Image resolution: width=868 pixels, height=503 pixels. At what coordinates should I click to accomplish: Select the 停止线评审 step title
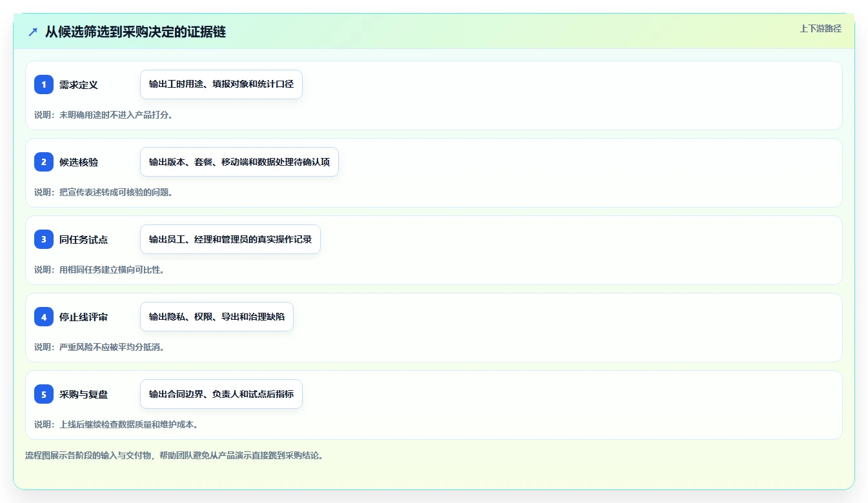[83, 317]
